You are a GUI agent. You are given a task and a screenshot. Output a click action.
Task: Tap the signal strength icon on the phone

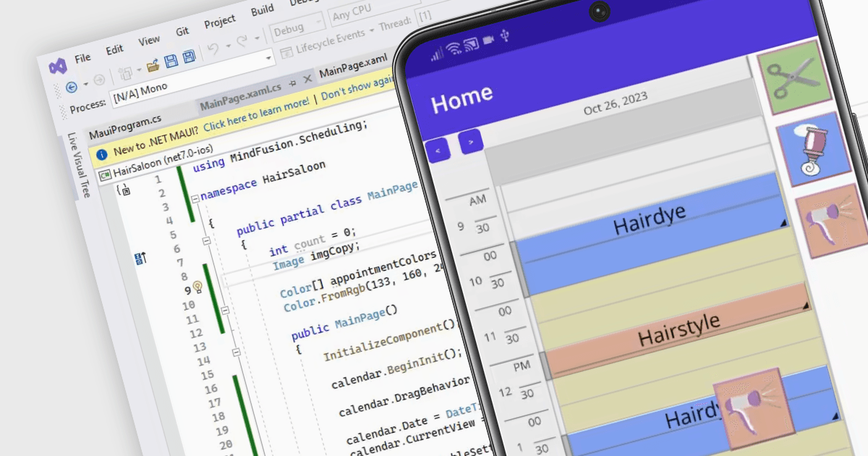437,54
